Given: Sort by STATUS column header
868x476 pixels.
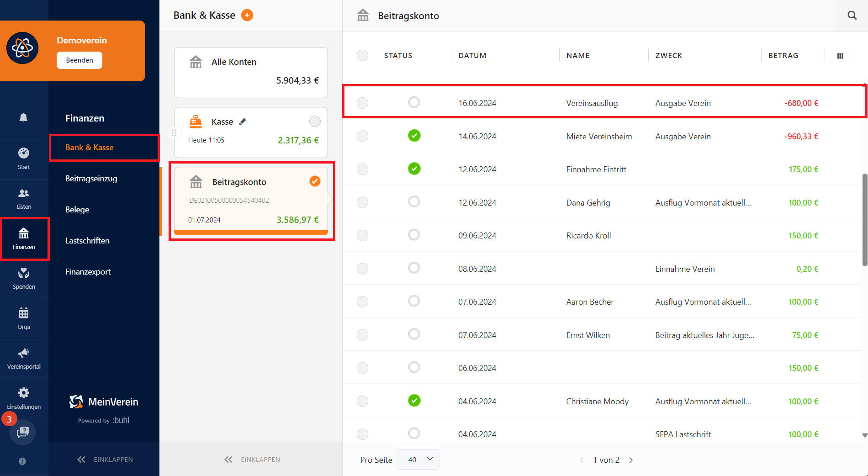Looking at the screenshot, I should coord(398,56).
